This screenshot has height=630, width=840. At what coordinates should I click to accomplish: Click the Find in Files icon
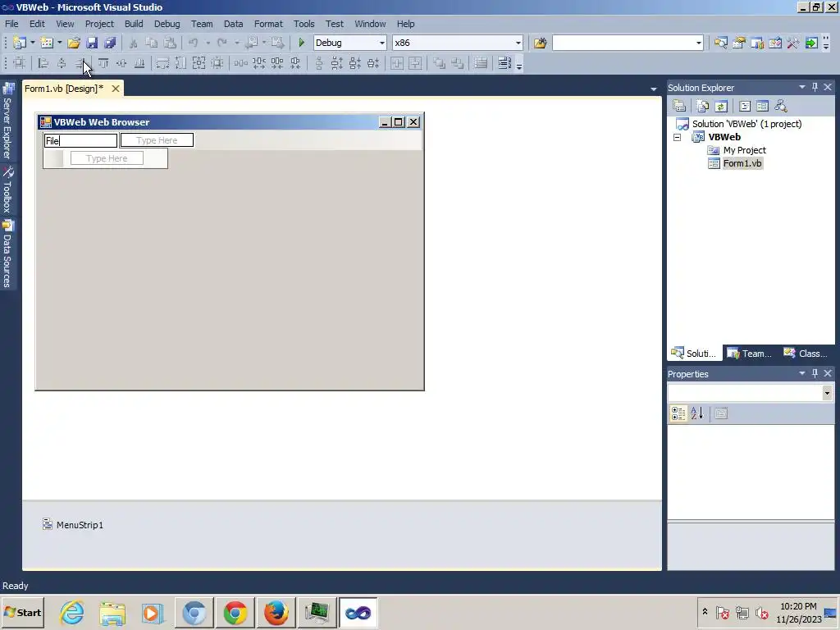[540, 43]
